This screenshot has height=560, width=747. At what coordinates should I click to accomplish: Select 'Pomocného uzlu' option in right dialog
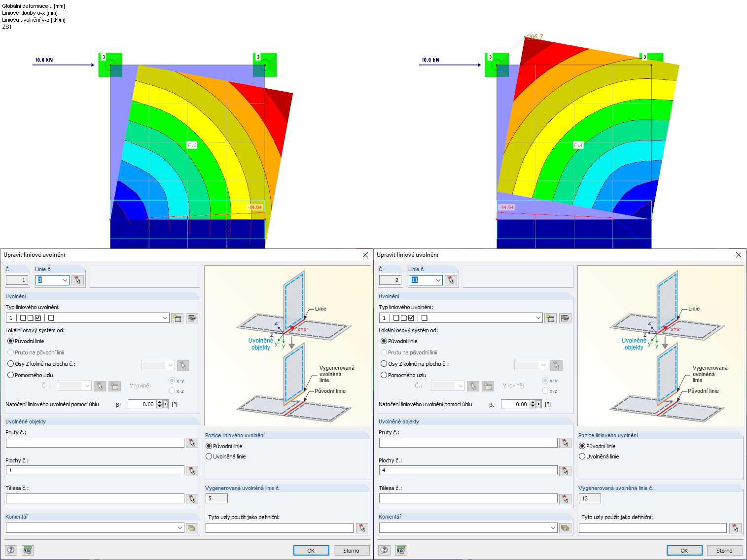(x=384, y=375)
